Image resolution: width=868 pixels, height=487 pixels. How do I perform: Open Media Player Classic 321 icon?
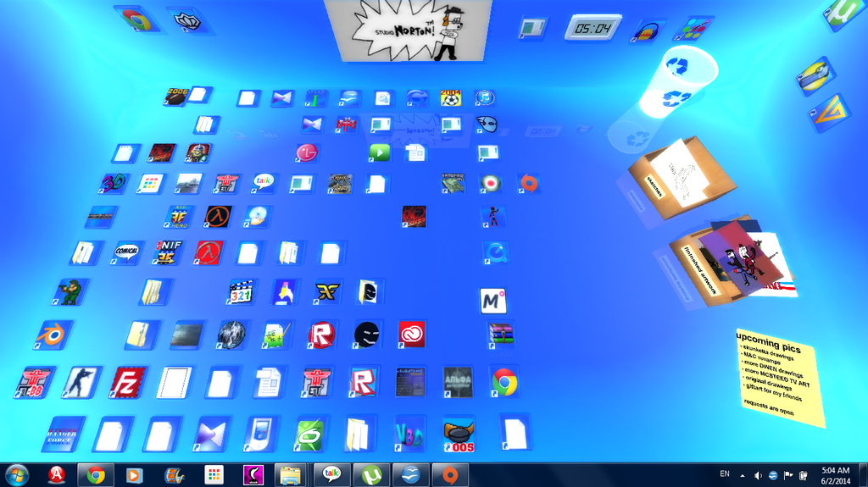tap(241, 292)
